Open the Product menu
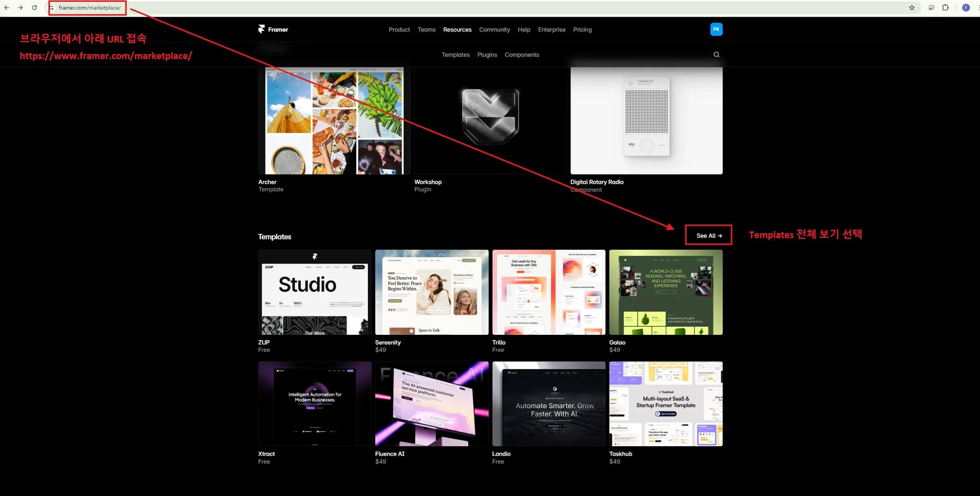The image size is (980, 496). coord(399,30)
